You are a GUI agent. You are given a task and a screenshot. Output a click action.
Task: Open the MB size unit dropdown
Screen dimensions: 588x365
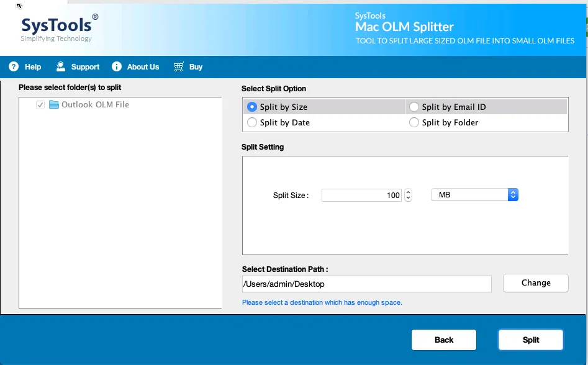[x=474, y=195]
